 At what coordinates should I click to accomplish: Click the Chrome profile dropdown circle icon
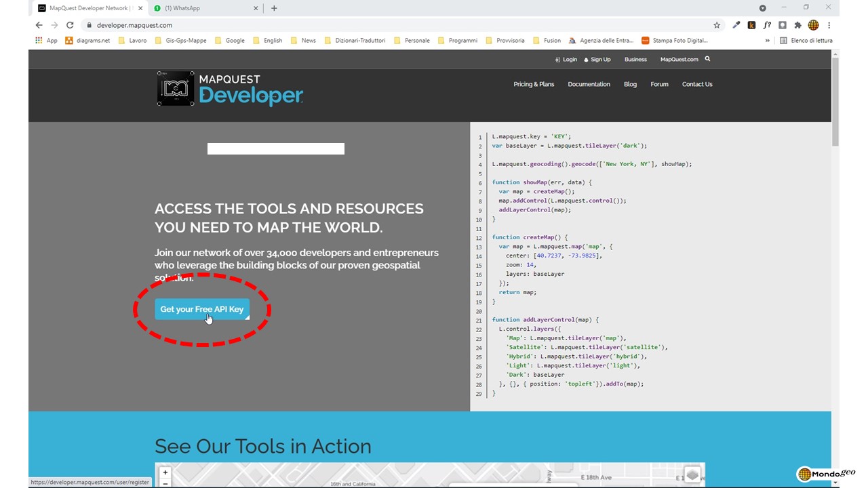(762, 8)
